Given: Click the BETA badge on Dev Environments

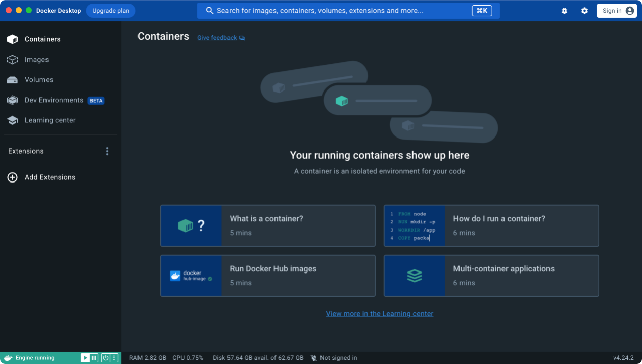Looking at the screenshot, I should click(x=96, y=101).
